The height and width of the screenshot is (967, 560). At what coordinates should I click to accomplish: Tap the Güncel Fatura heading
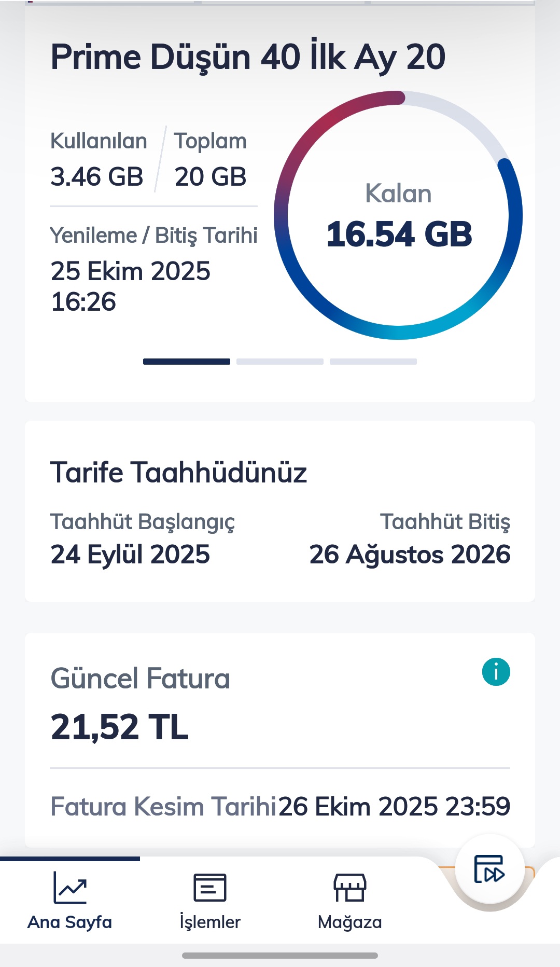tap(140, 679)
